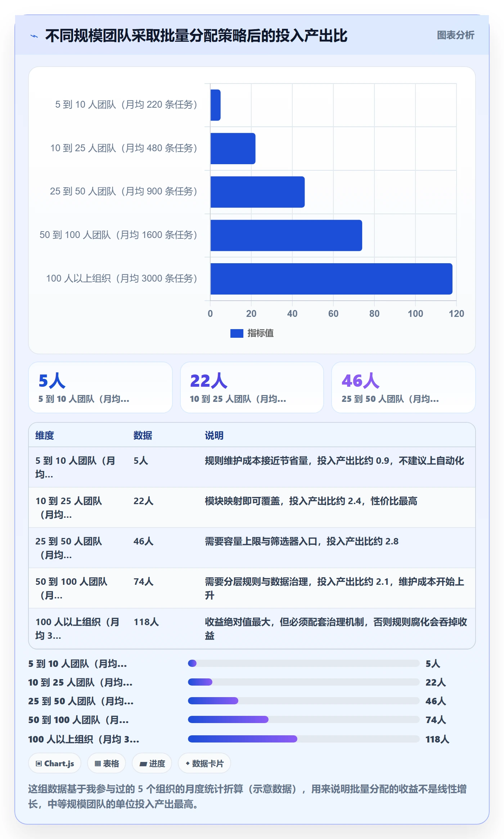
Task: Click the progress bar for the 5人 row
Action: point(303,663)
